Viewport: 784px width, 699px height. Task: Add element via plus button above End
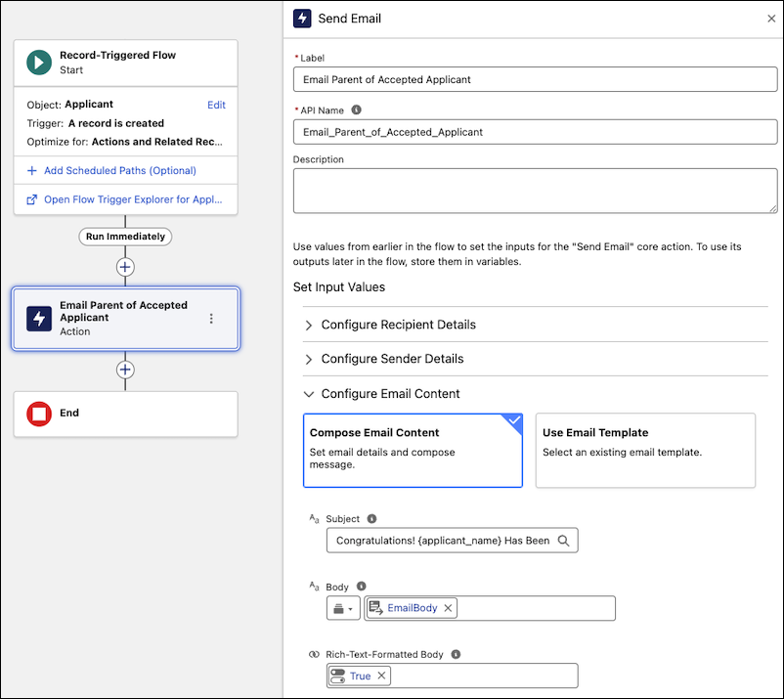[x=125, y=370]
